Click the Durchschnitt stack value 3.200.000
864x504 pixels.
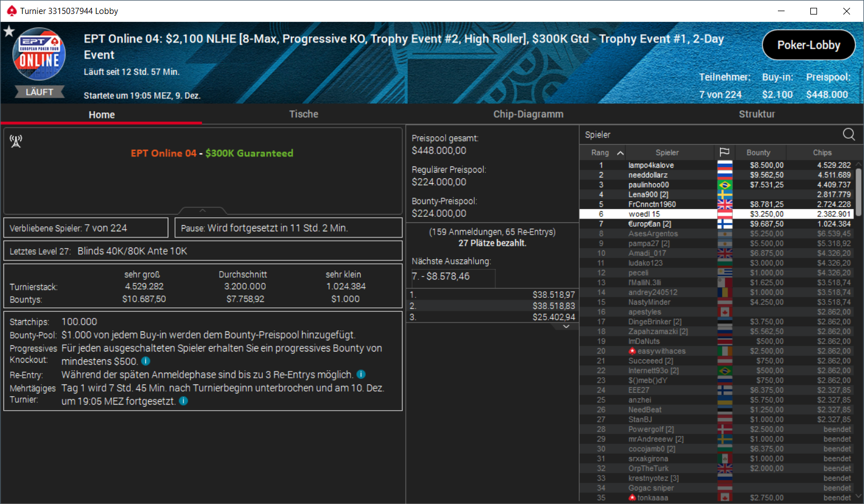[245, 287]
